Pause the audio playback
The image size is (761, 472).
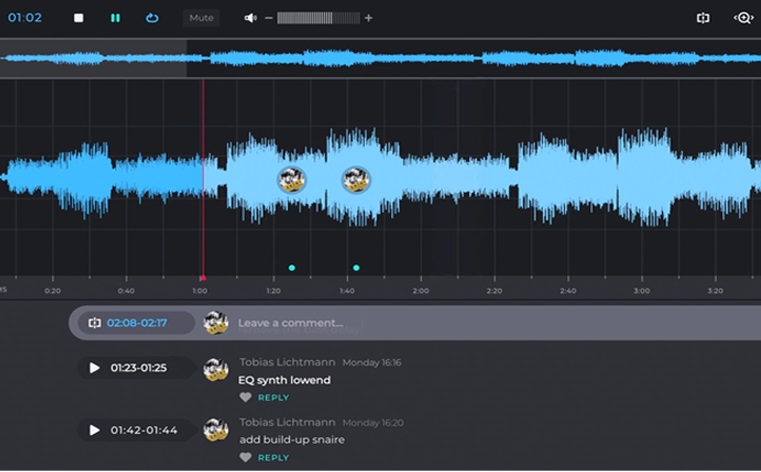tap(115, 18)
